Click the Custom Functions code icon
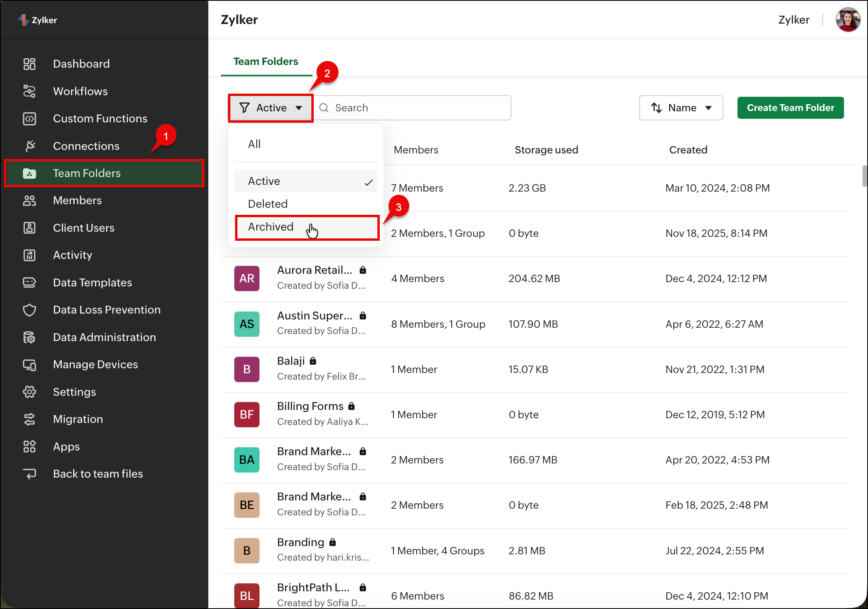This screenshot has height=609, width=868. pos(29,118)
